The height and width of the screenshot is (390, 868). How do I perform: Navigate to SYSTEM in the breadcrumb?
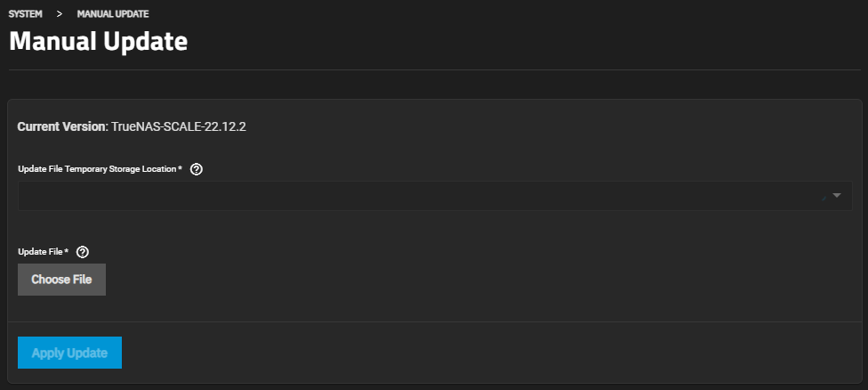pyautogui.click(x=26, y=14)
